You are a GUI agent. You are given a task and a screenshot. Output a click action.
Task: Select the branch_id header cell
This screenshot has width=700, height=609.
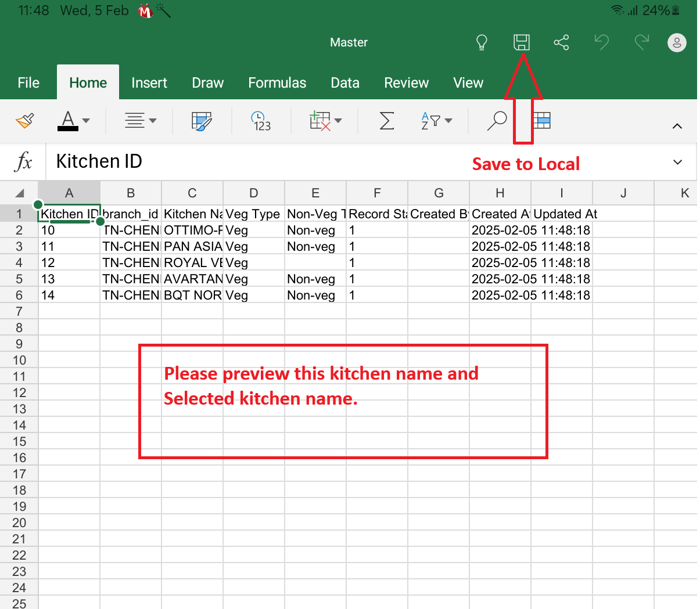(x=131, y=214)
